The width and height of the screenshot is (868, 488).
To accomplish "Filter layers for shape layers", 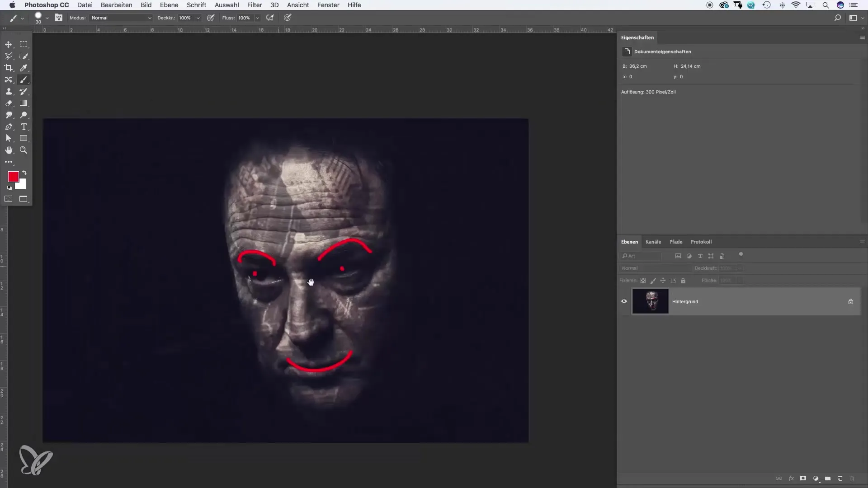I will (711, 256).
